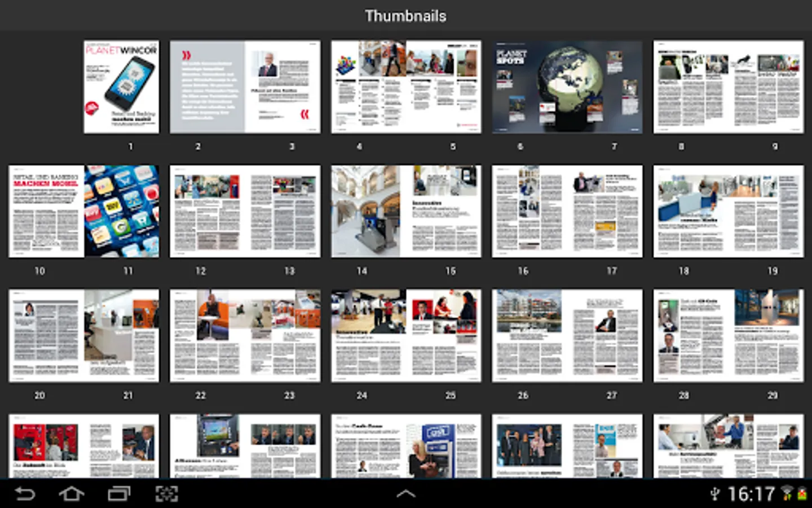
Task: Click page number label 5
Action: click(x=453, y=146)
